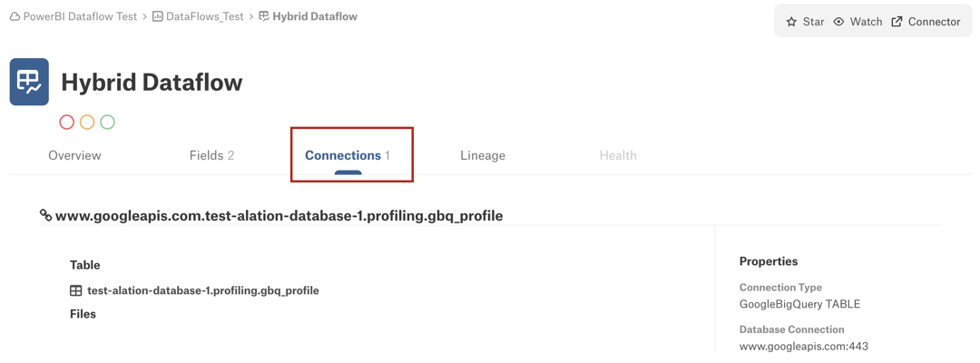Open the Connector external link icon
The height and width of the screenshot is (363, 980).
(897, 22)
